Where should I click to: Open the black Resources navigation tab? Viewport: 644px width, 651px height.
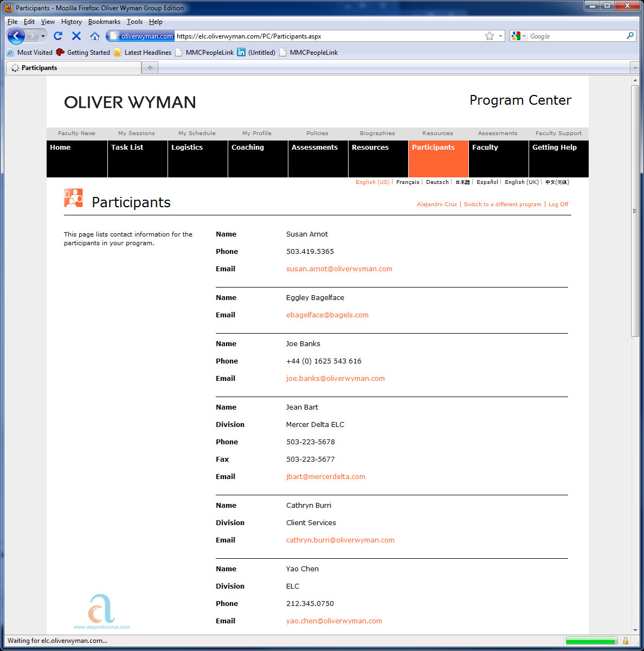[x=378, y=159]
